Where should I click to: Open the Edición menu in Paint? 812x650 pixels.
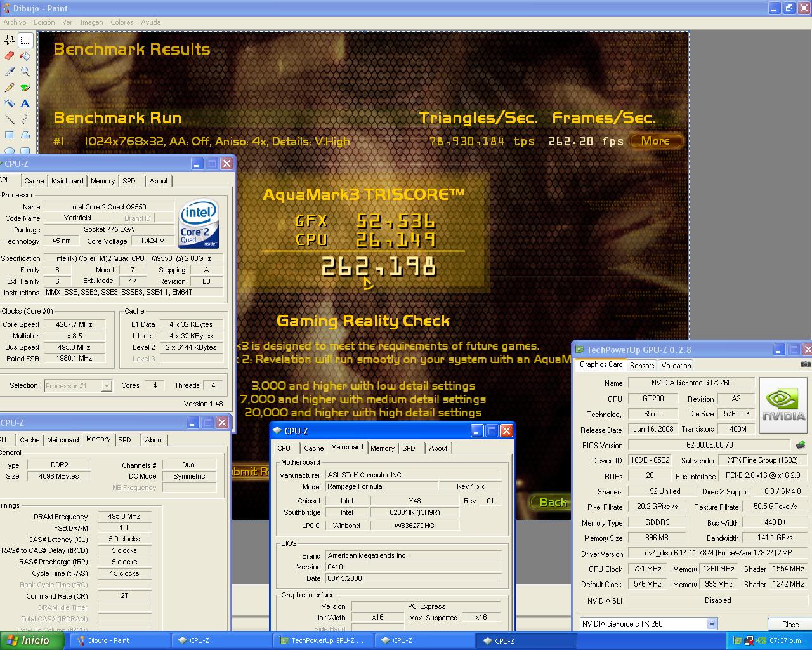pos(44,22)
